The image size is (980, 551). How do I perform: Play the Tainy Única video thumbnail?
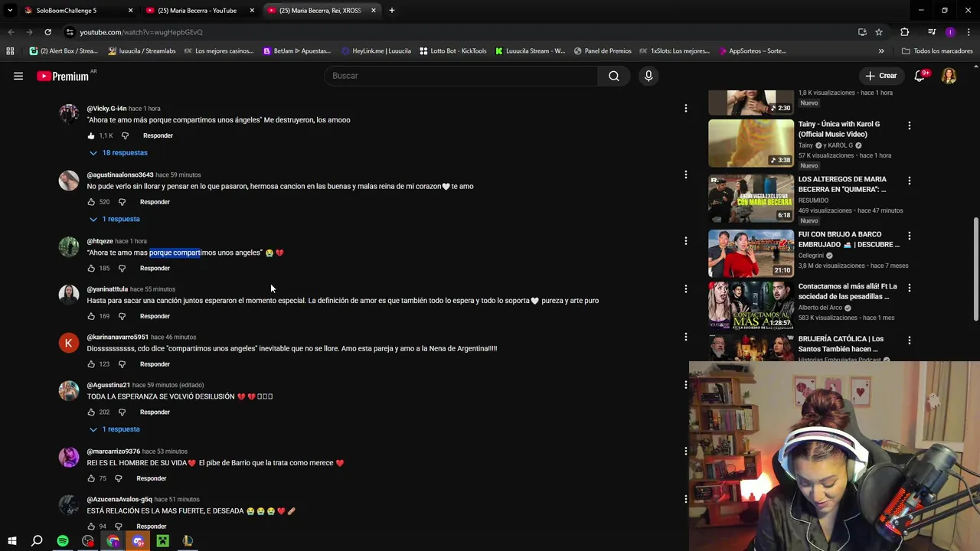click(751, 143)
